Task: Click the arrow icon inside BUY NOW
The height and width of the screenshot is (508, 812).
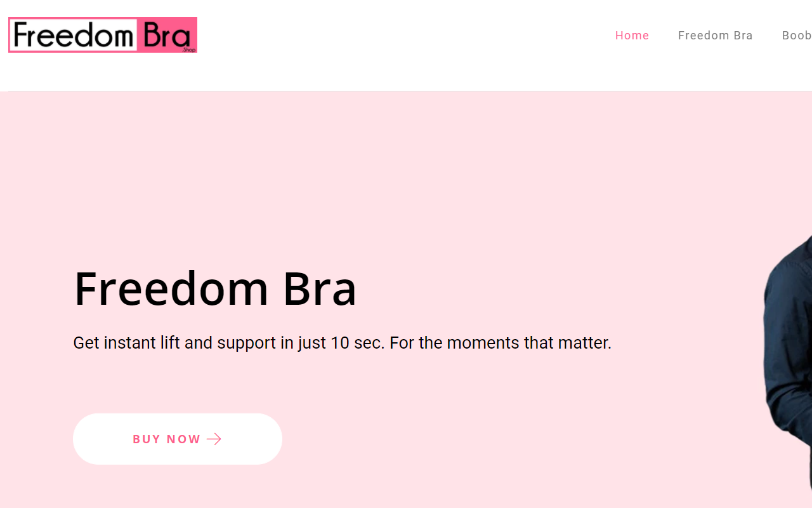Action: coord(214,439)
